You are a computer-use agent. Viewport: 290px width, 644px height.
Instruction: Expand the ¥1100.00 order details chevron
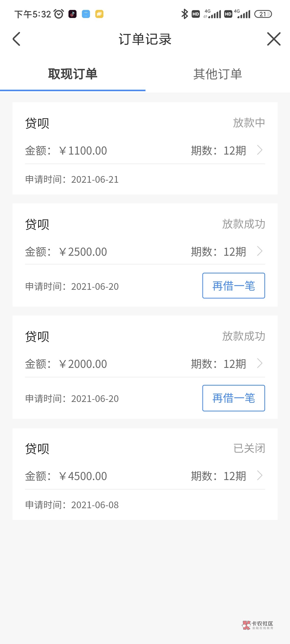click(x=260, y=150)
